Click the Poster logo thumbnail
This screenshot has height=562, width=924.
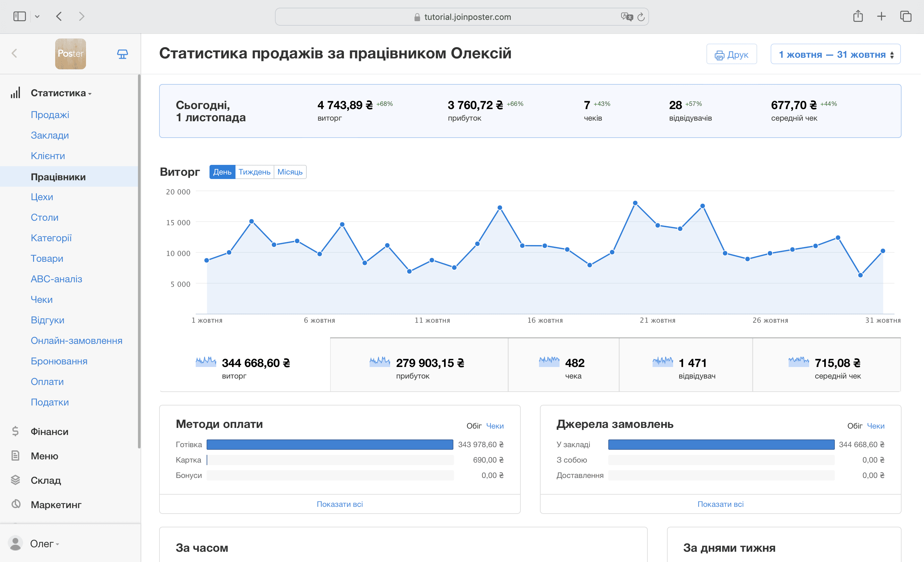click(71, 54)
